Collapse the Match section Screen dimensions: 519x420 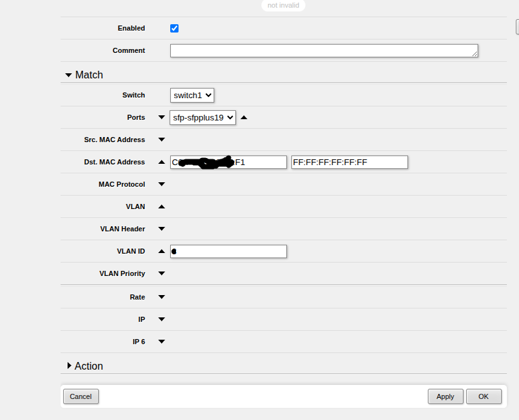69,75
